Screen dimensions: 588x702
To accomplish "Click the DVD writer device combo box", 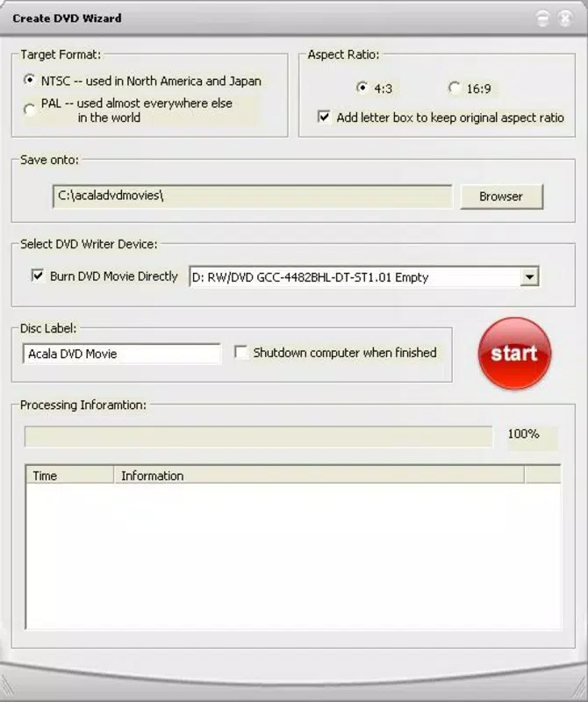I will (x=363, y=277).
